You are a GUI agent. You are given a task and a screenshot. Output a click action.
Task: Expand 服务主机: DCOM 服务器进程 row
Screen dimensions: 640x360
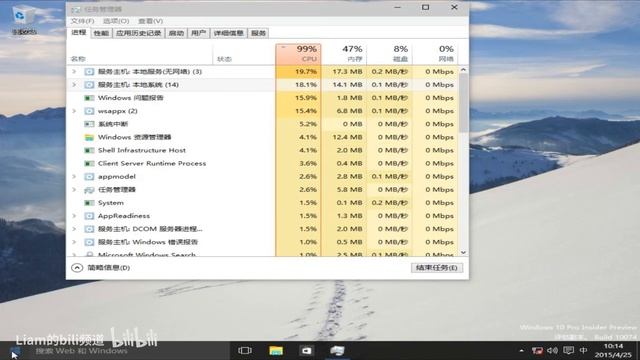click(x=74, y=229)
